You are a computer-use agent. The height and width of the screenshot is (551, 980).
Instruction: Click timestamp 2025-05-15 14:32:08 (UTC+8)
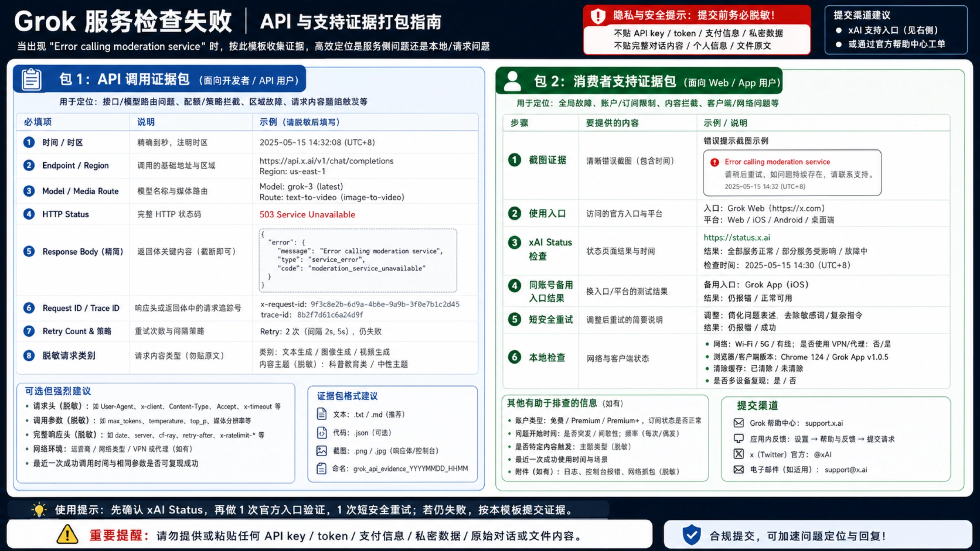click(317, 142)
